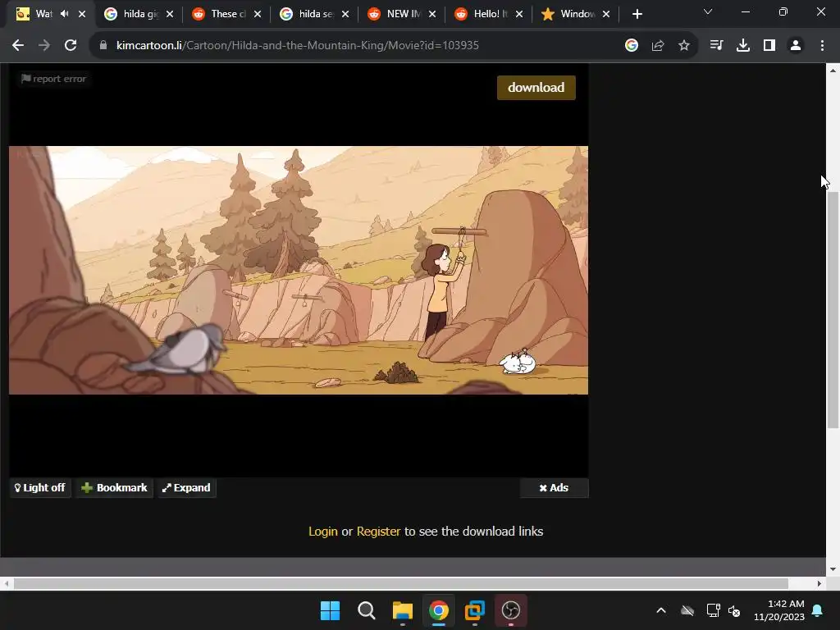Close the 'hilda gi' tab
This screenshot has height=630, width=840.
pyautogui.click(x=170, y=14)
